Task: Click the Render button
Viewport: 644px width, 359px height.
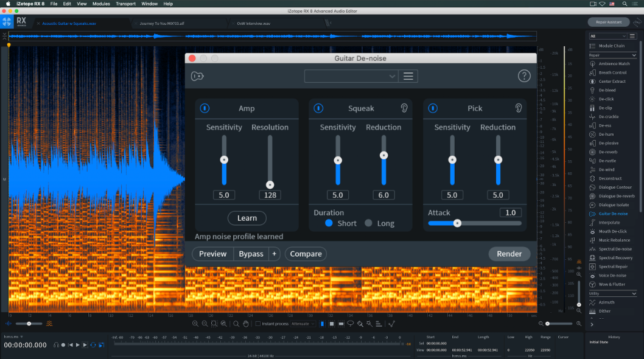Action: (x=509, y=254)
